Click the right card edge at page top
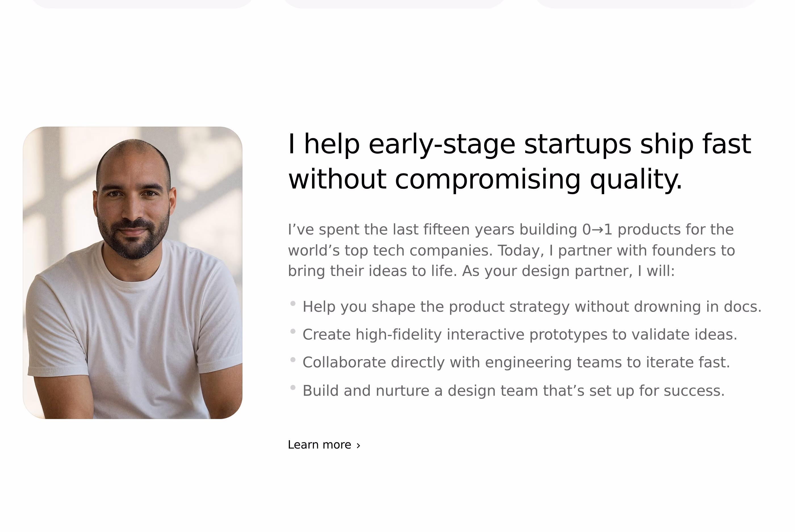Image resolution: width=795 pixels, height=532 pixels. click(646, 4)
